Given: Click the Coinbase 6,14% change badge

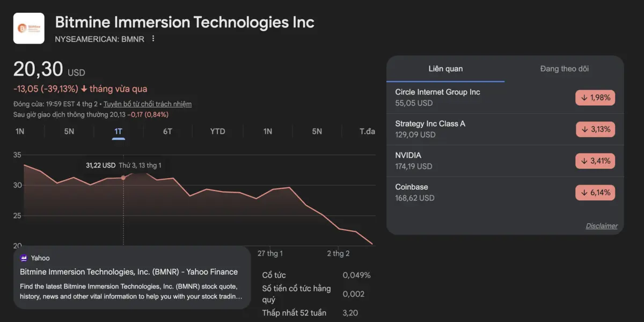Looking at the screenshot, I should [x=595, y=192].
